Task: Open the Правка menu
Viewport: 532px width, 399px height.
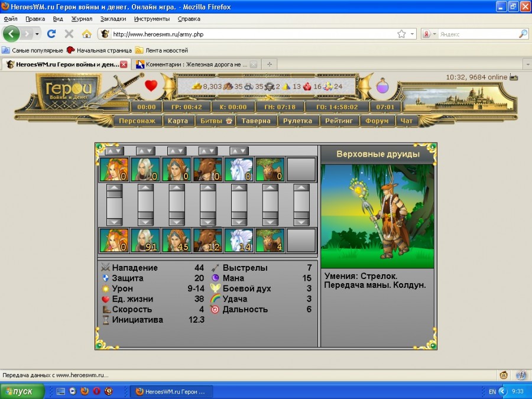Action: point(35,19)
